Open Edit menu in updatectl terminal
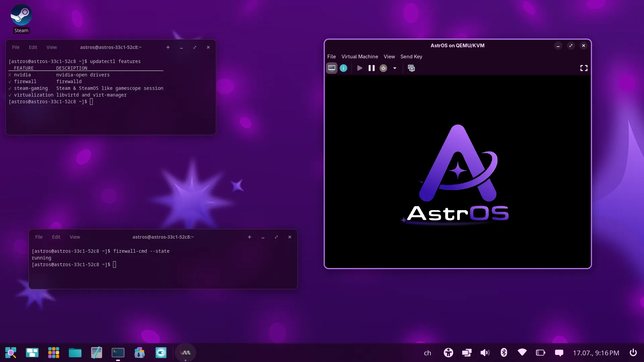644x362 pixels. point(33,47)
